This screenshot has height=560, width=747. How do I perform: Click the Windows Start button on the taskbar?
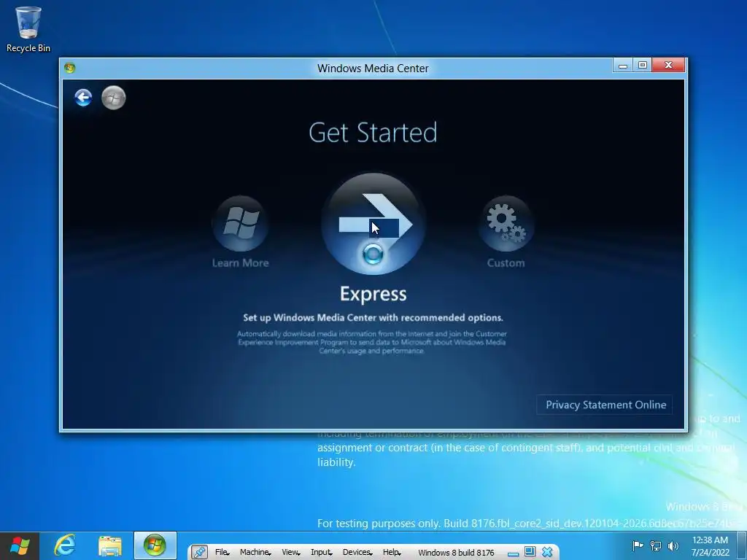(x=19, y=545)
